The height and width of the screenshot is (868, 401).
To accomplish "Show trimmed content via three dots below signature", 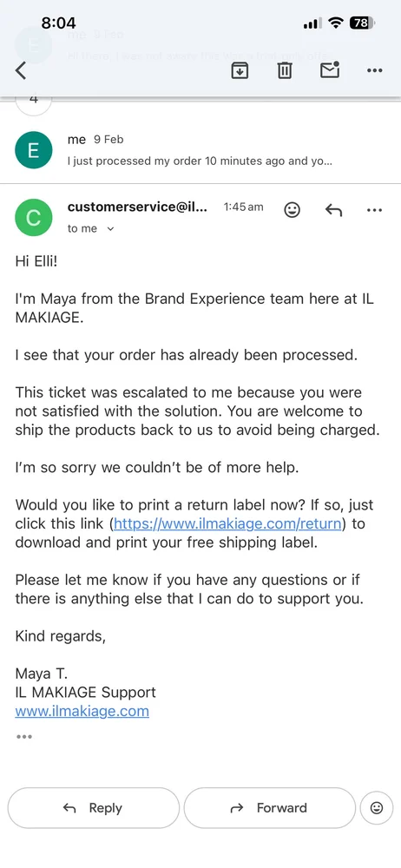I will (24, 737).
